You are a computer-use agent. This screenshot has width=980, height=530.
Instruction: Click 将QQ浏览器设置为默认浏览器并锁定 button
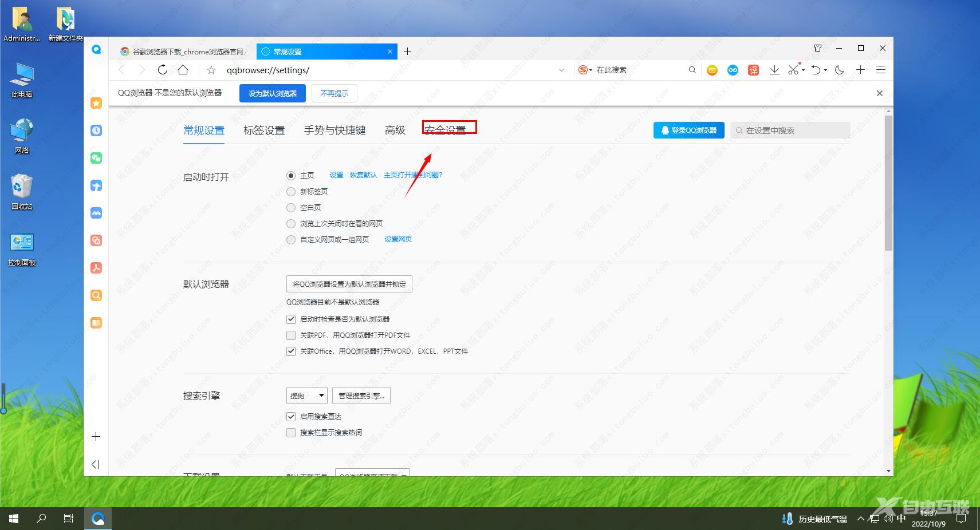click(x=349, y=284)
